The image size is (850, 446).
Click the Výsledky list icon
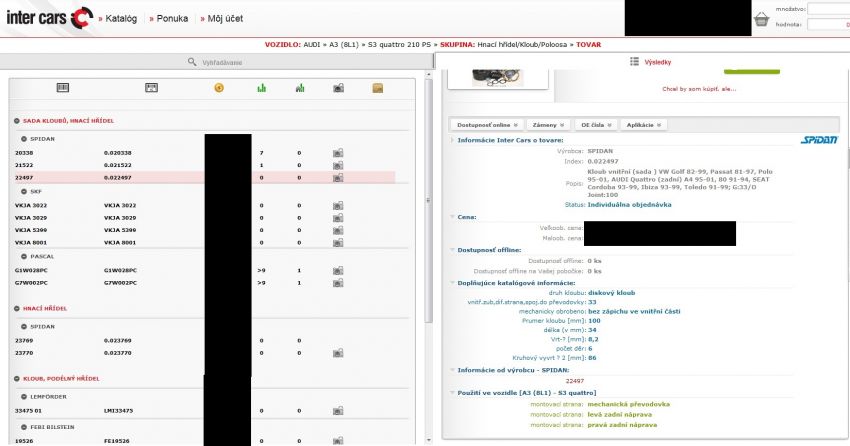pos(634,62)
